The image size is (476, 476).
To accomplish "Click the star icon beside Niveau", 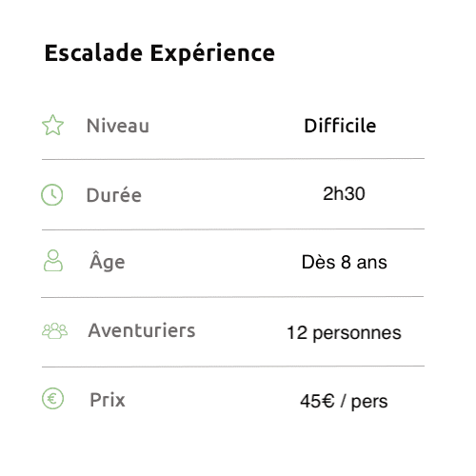I will [x=52, y=125].
